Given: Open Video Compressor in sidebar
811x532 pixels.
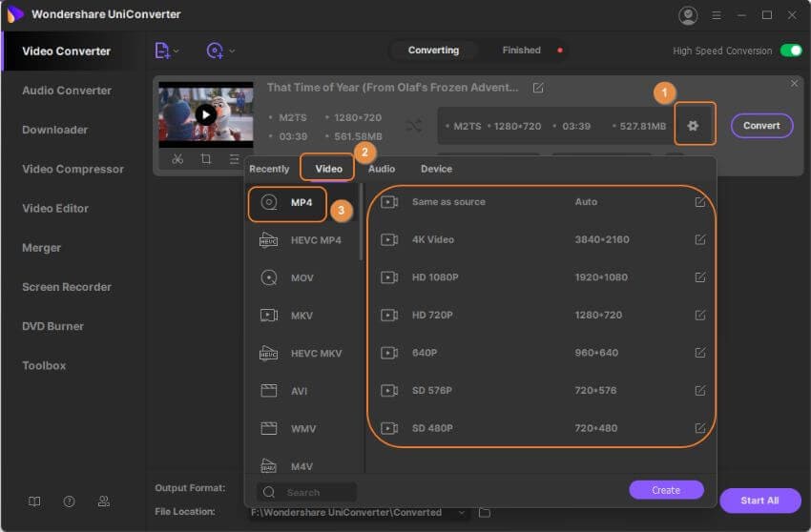Looking at the screenshot, I should pyautogui.click(x=73, y=169).
